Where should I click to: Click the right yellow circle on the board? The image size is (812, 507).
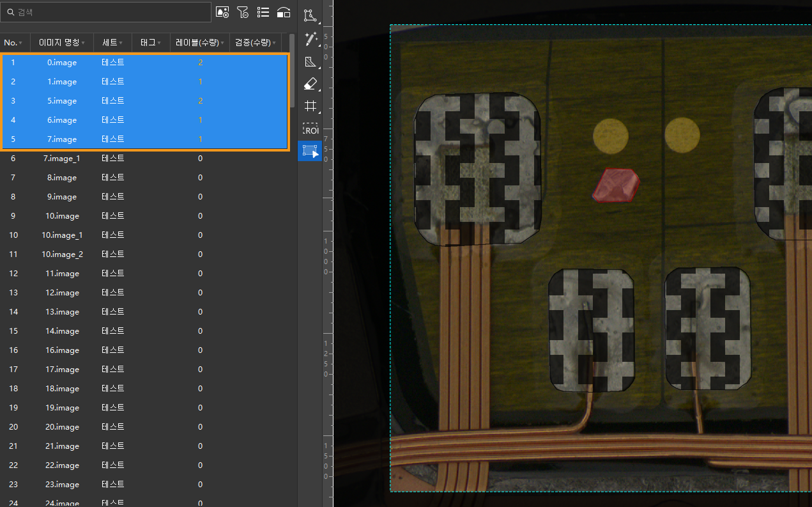pyautogui.click(x=682, y=136)
